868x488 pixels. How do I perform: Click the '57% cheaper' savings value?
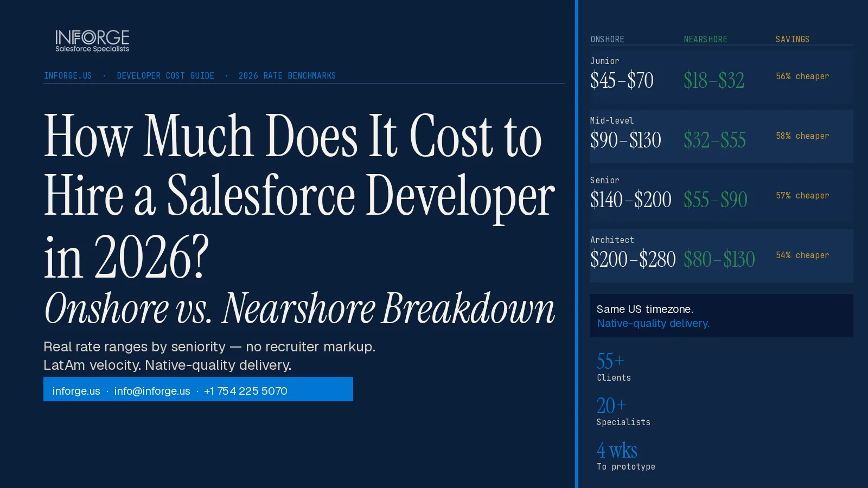[x=802, y=196]
